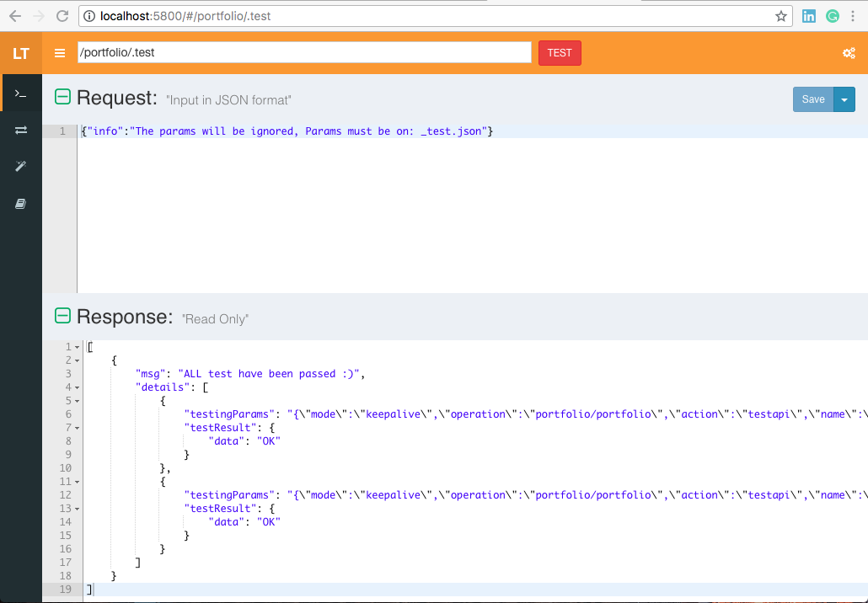
Task: Fold testResult at line 13
Action: [77, 509]
